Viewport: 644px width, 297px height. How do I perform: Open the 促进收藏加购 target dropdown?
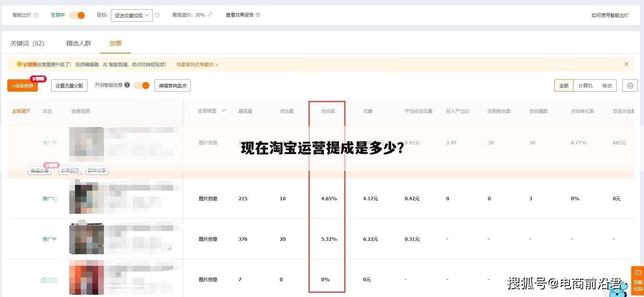(132, 15)
